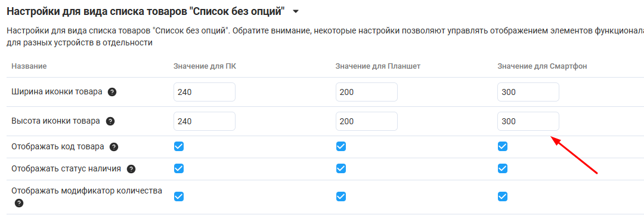Disable Отображать статус наличия for ПК
This screenshot has height=215, width=644.
coord(179,168)
